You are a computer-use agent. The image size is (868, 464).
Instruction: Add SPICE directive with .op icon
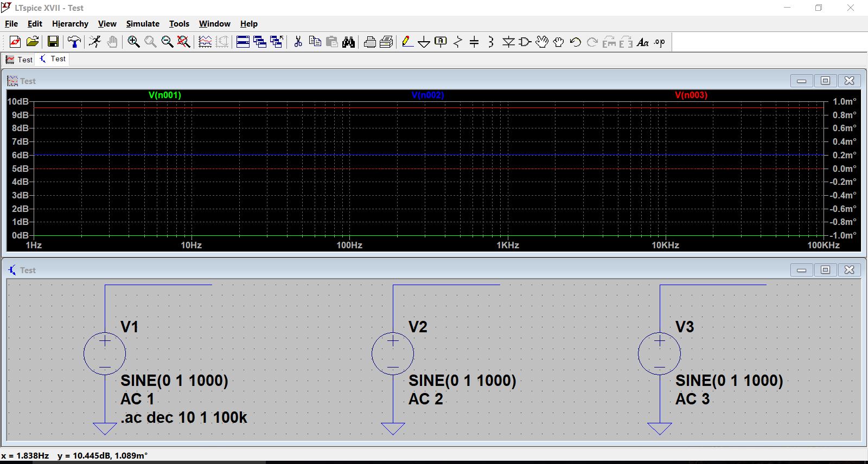coord(660,42)
